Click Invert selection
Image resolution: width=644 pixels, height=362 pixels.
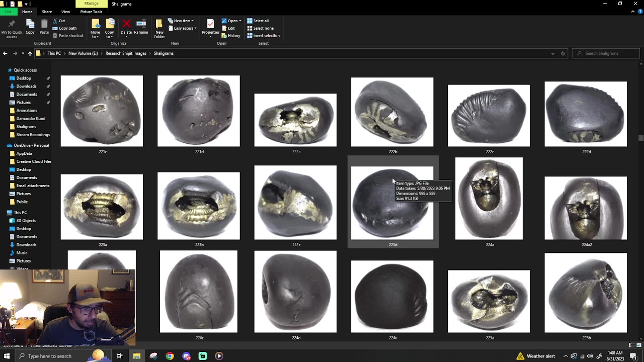tap(263, 36)
